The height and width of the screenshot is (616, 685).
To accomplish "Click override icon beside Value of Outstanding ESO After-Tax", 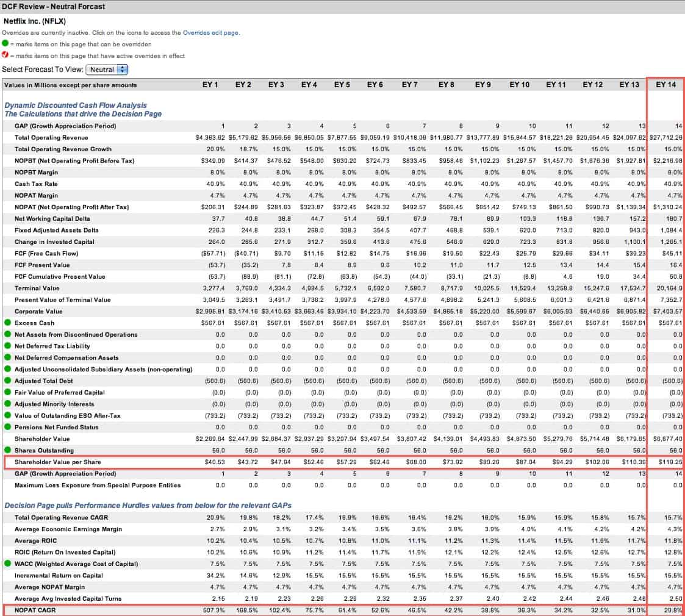I will pyautogui.click(x=7, y=415).
